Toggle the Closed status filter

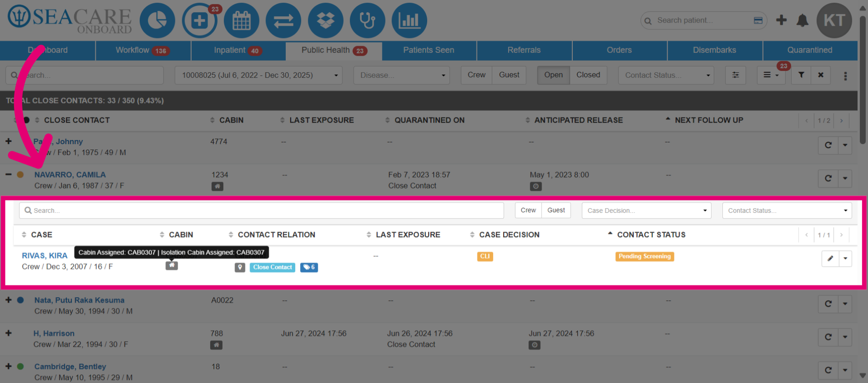point(588,75)
